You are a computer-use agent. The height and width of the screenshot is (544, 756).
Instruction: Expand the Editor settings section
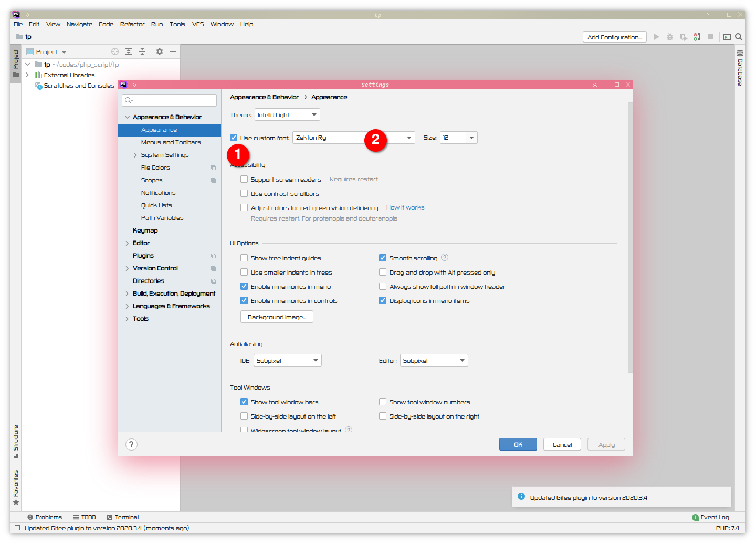pyautogui.click(x=127, y=243)
